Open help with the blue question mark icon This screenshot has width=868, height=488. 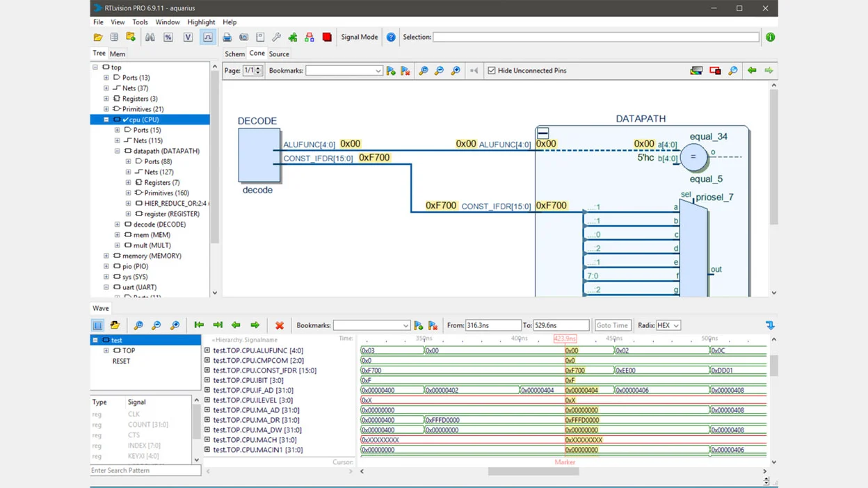(x=391, y=37)
